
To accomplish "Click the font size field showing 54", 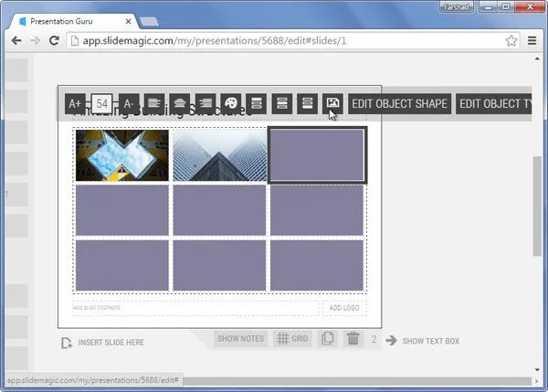I will tap(102, 103).
